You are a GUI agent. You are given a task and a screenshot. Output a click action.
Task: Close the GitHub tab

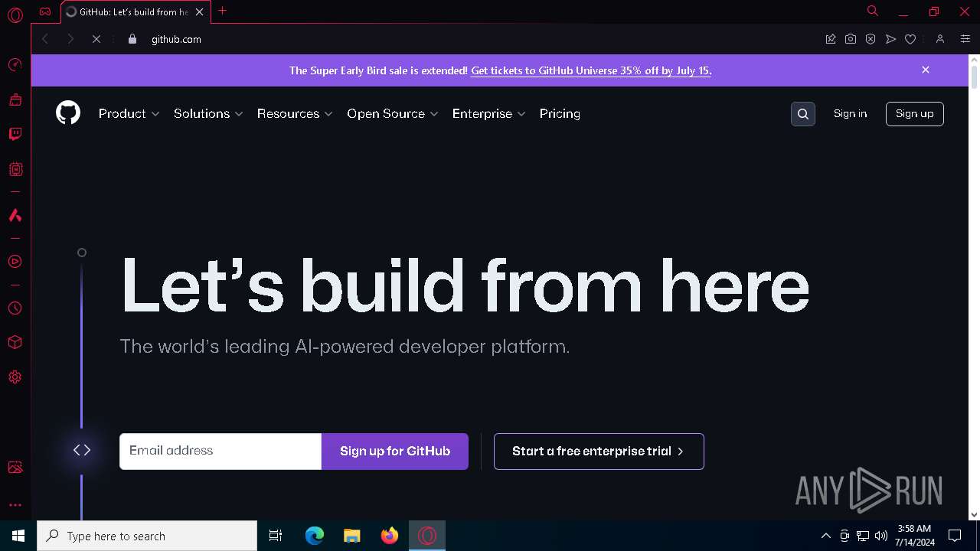tap(199, 11)
